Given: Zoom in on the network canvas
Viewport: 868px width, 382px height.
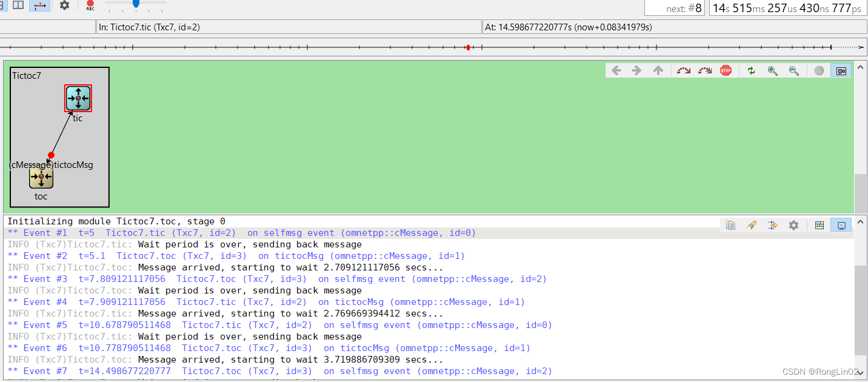Looking at the screenshot, I should [x=772, y=70].
